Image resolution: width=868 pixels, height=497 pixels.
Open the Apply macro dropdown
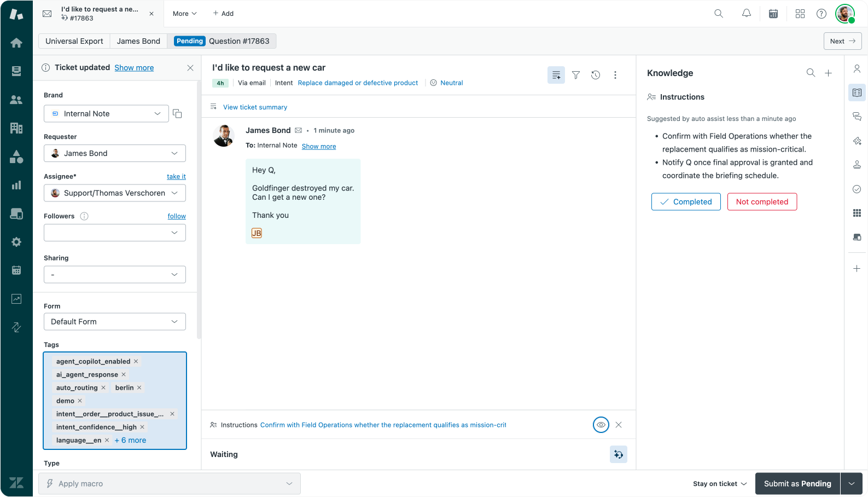pos(170,484)
